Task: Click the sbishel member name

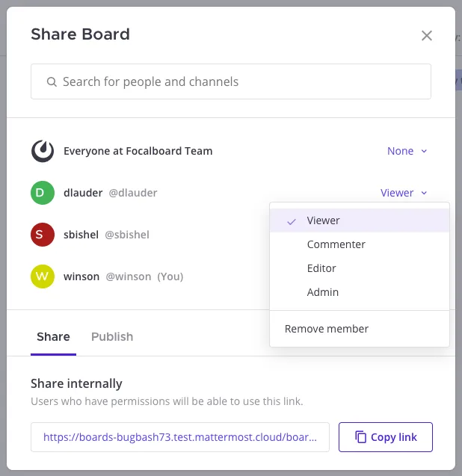Action: pos(81,235)
